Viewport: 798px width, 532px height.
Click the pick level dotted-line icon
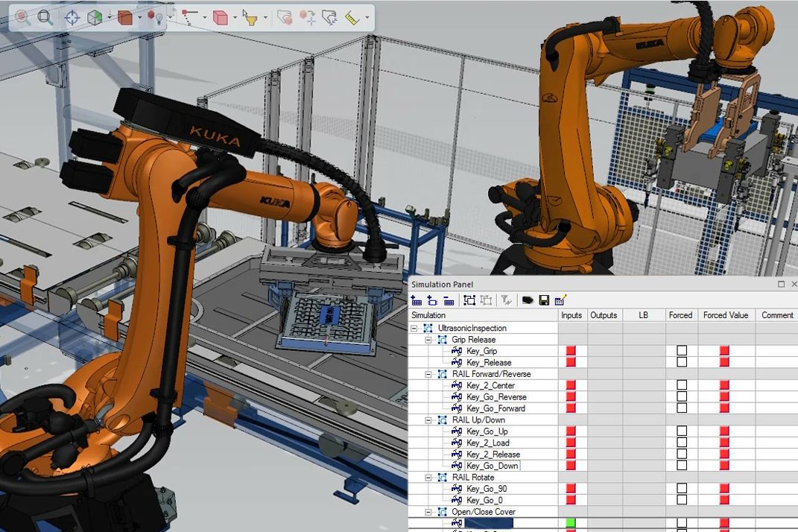[x=189, y=18]
